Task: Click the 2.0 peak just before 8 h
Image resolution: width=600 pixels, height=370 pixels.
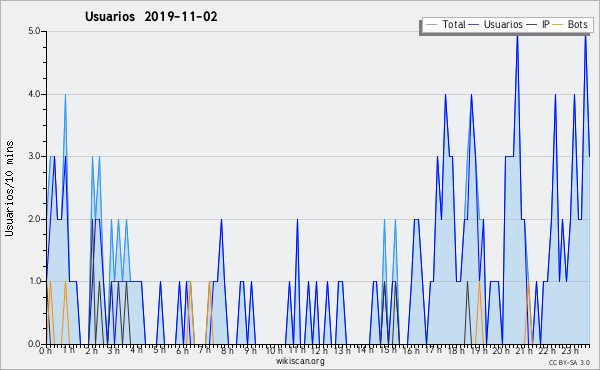Action: click(x=221, y=221)
